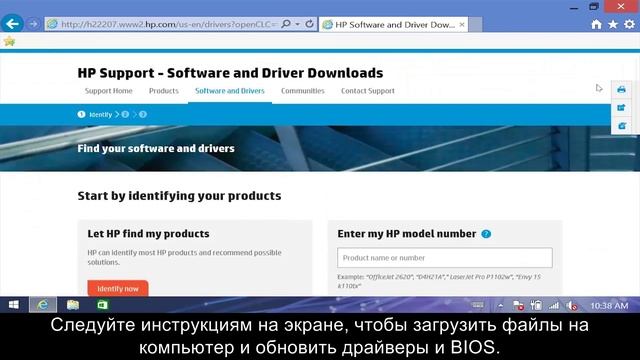Click the address bar URL text
The height and width of the screenshot is (360, 640).
[169, 24]
